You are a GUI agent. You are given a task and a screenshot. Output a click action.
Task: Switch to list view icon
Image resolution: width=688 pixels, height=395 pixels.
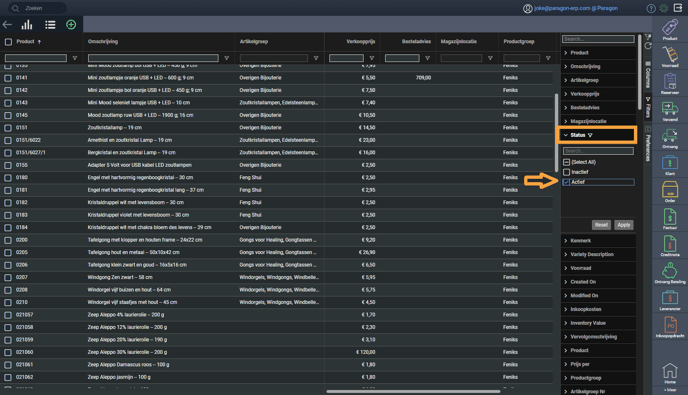tap(50, 25)
